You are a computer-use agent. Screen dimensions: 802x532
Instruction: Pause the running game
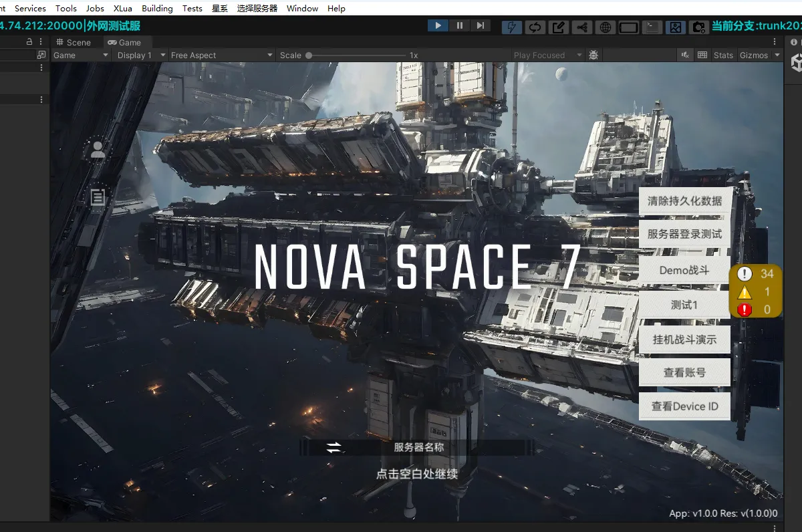point(459,26)
